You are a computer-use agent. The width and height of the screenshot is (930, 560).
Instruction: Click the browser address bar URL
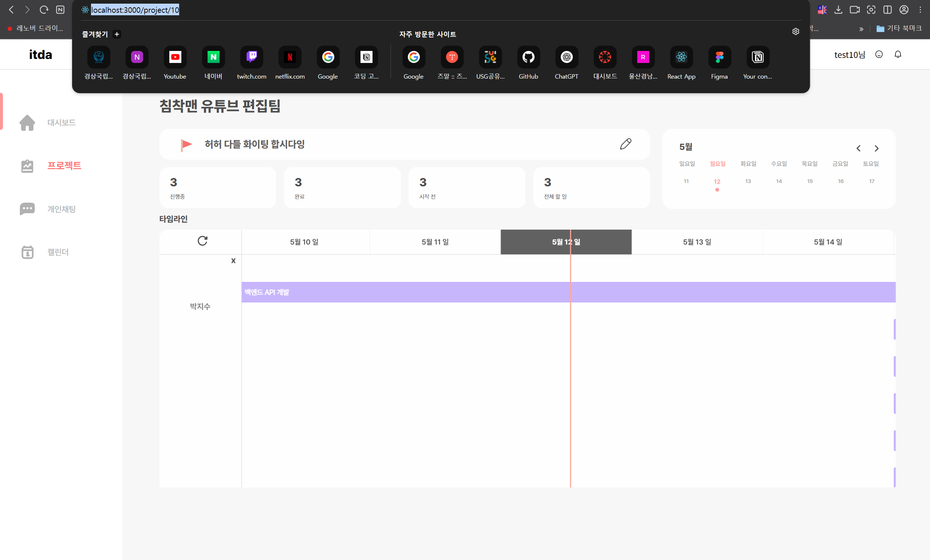tap(135, 10)
